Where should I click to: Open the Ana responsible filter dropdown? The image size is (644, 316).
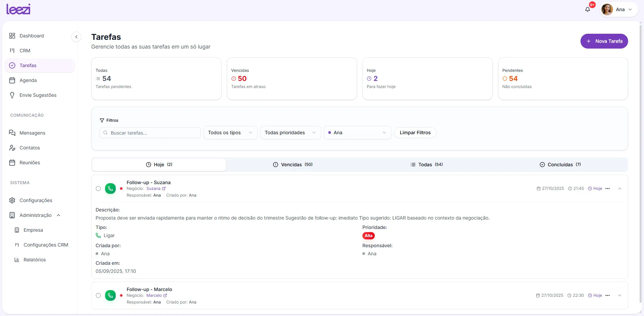(357, 133)
